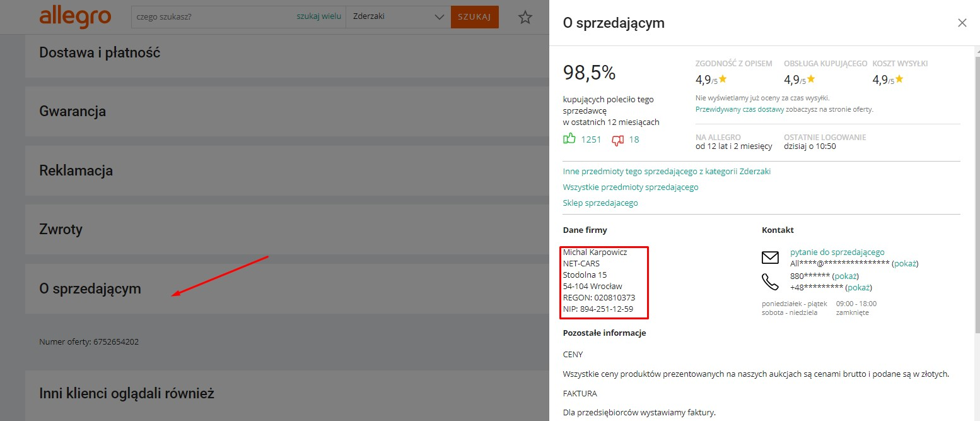This screenshot has height=421, width=980.
Task: Click the envelope icon in the Kontakt section
Action: tap(770, 257)
